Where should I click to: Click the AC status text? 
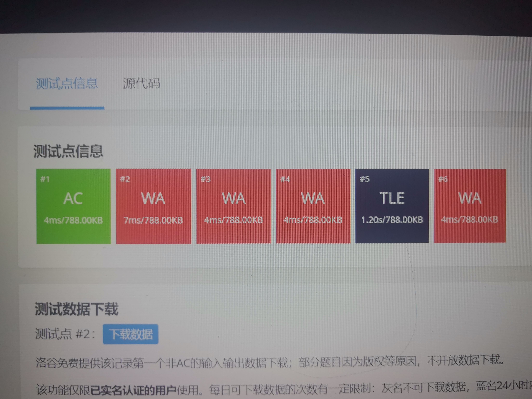tap(73, 199)
